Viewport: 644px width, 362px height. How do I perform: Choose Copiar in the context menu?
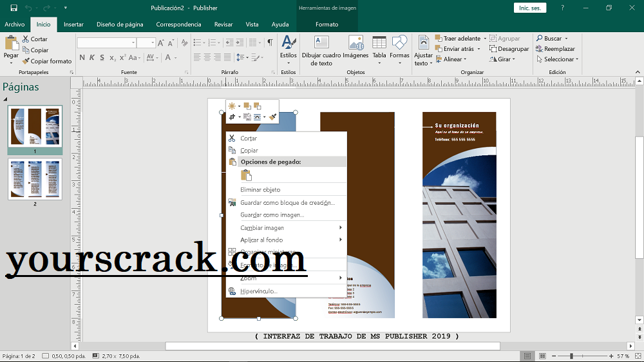[287, 150]
